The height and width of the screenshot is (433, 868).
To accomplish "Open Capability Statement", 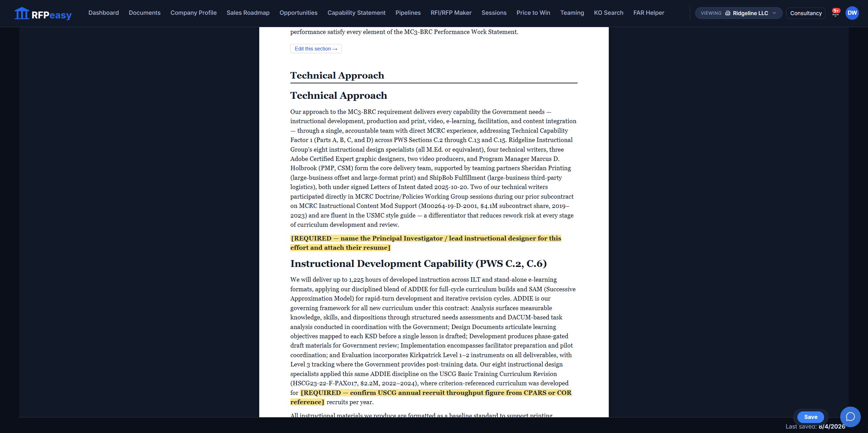I will [357, 13].
